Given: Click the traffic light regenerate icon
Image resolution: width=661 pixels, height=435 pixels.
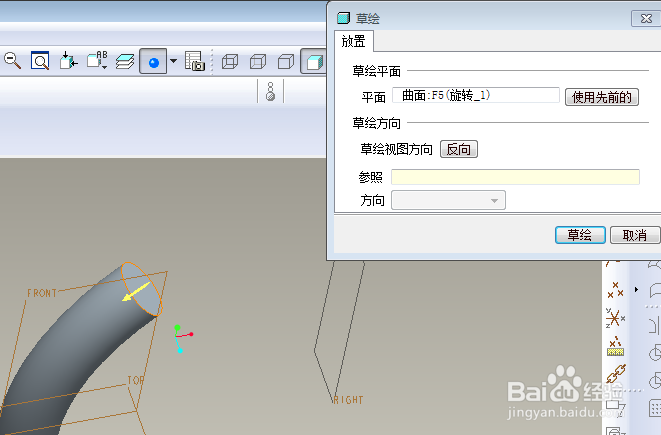Looking at the screenshot, I should (271, 91).
